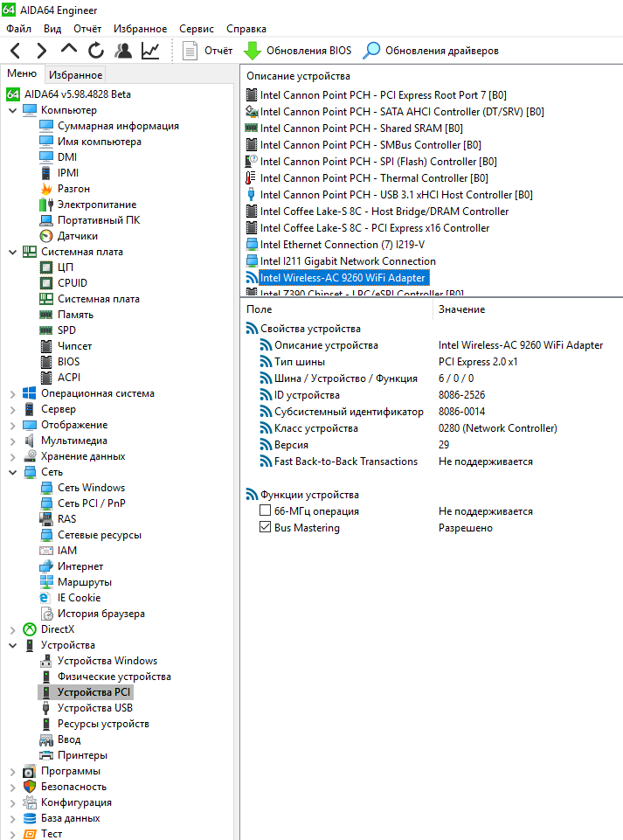The image size is (623, 840).
Task: Open the Принтеры printer icon item
Action: [73, 755]
